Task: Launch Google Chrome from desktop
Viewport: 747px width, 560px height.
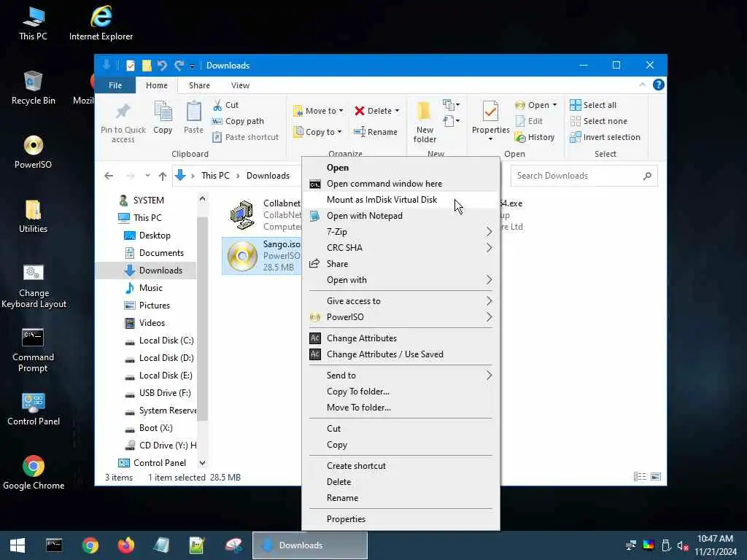Action: (34, 472)
